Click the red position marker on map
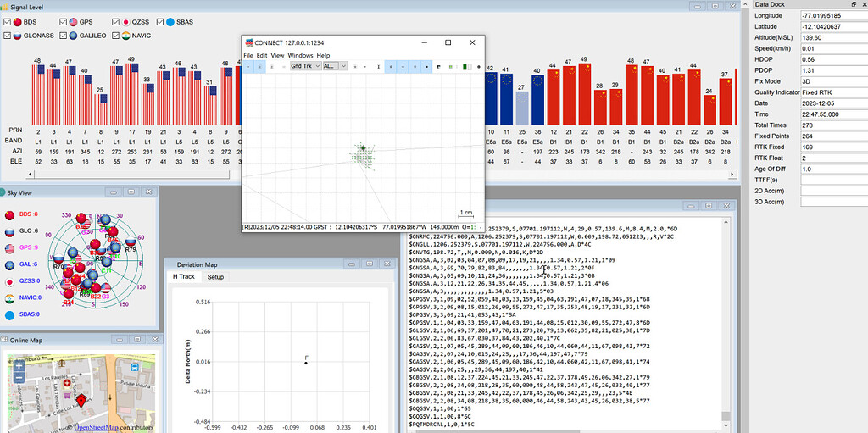868x433 pixels. tap(80, 398)
